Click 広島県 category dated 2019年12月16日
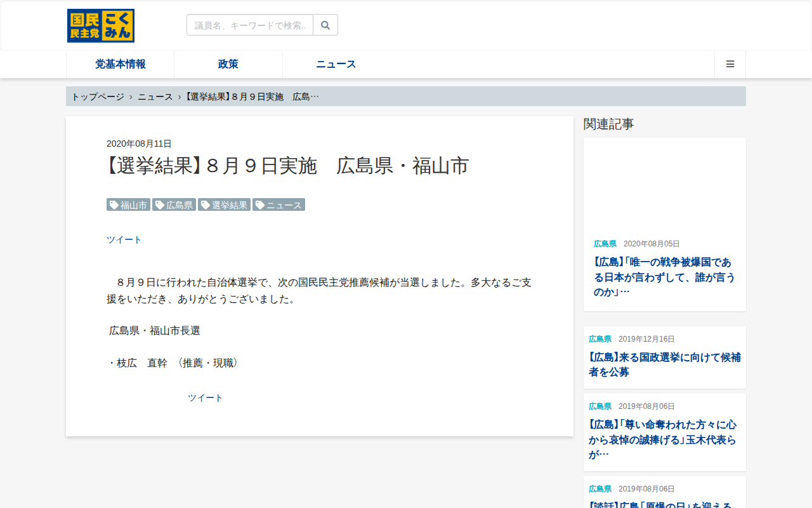812x508 pixels. (x=600, y=339)
